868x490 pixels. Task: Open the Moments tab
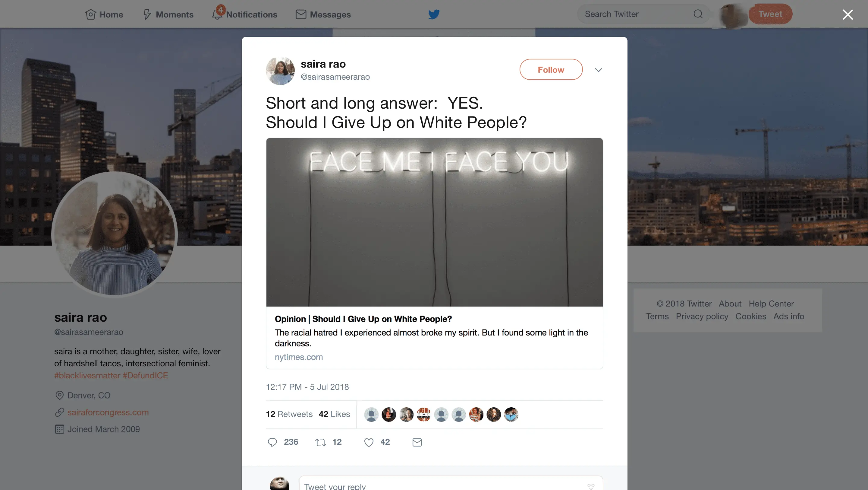click(x=168, y=14)
